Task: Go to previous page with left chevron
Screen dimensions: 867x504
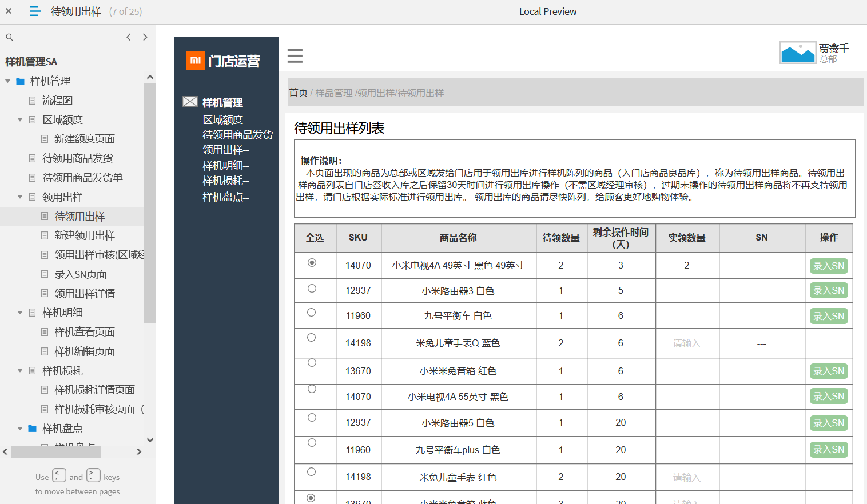Action: pyautogui.click(x=129, y=37)
